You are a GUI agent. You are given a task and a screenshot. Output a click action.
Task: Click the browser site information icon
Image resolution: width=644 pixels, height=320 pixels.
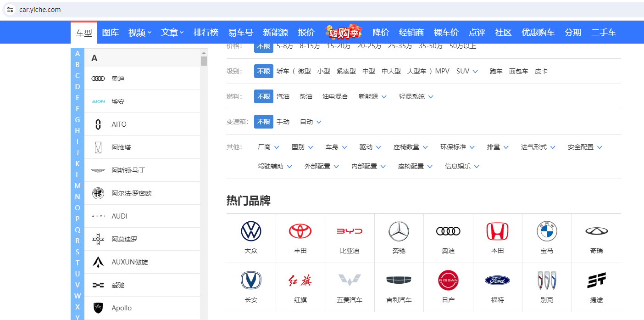(10, 10)
